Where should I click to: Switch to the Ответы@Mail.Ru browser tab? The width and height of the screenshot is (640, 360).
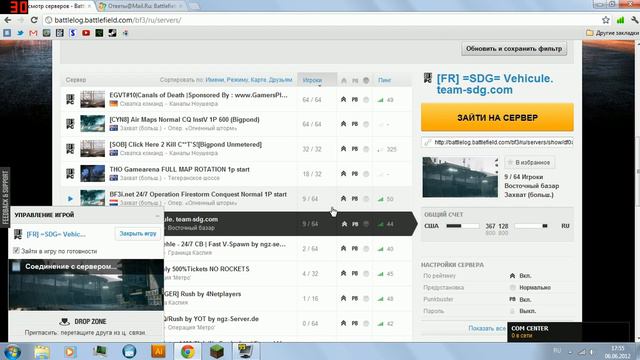[141, 6]
